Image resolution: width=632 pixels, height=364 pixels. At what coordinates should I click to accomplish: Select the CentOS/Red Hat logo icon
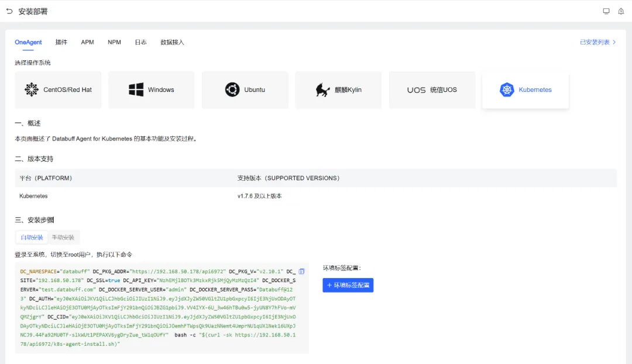point(32,90)
